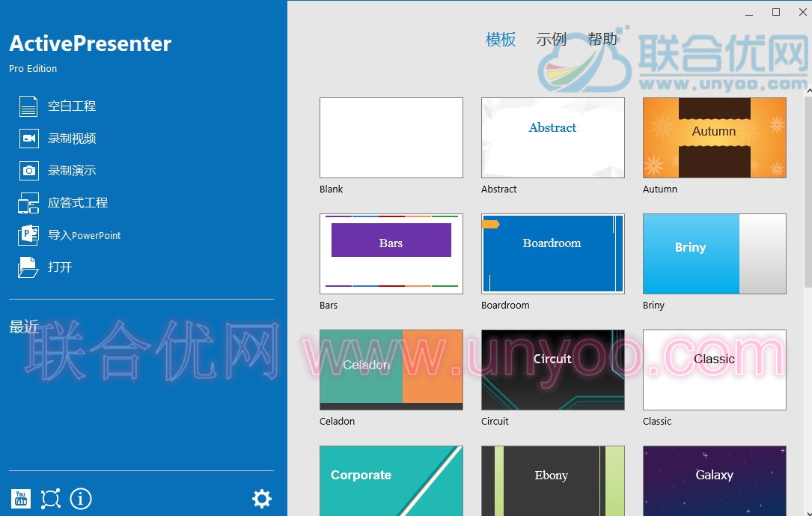Image resolution: width=812 pixels, height=516 pixels.
Task: Click the Boardroom caption text
Action: tap(505, 305)
